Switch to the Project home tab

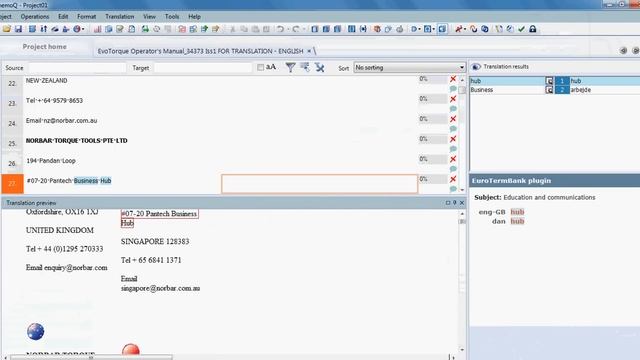44,47
